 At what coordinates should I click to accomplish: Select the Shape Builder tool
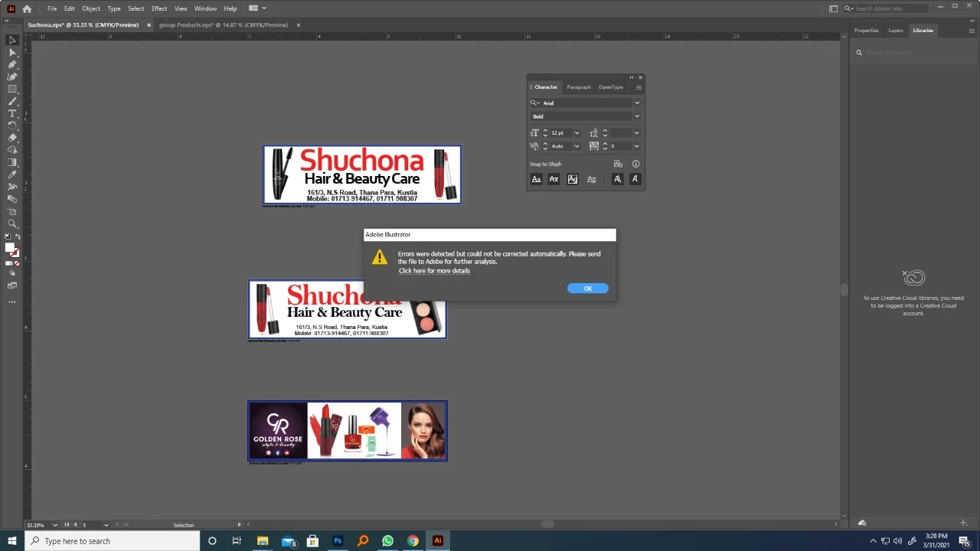pos(12,150)
